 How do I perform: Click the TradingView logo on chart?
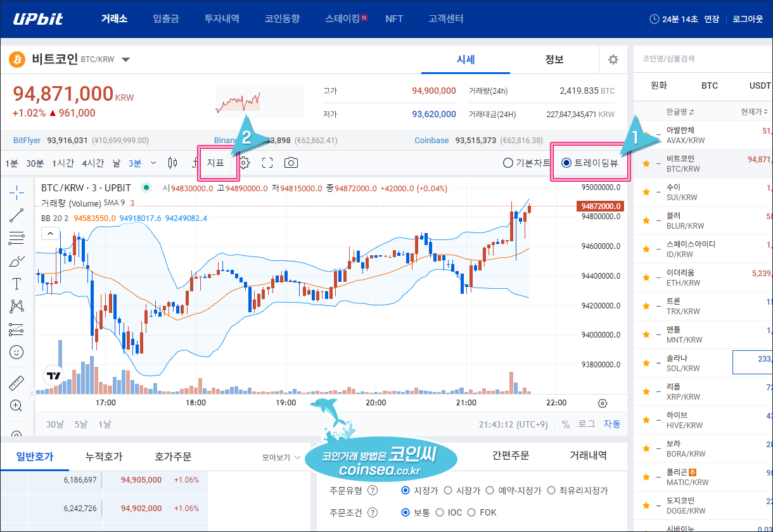[54, 376]
